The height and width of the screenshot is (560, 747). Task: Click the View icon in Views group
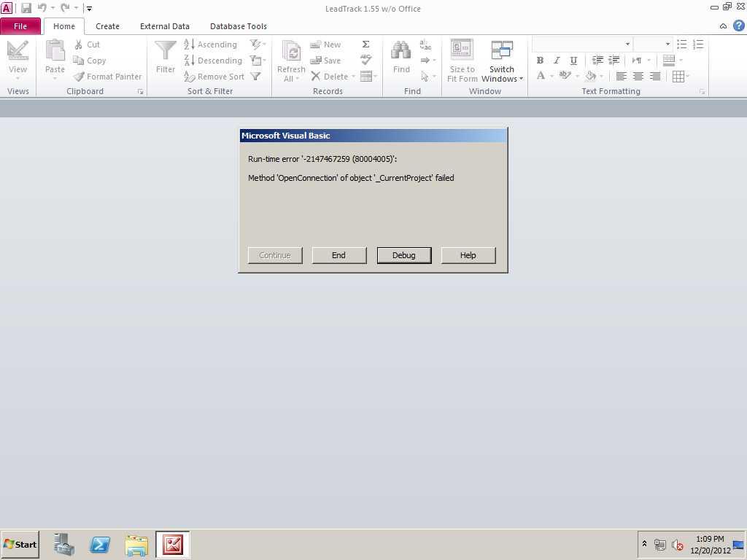tap(18, 50)
